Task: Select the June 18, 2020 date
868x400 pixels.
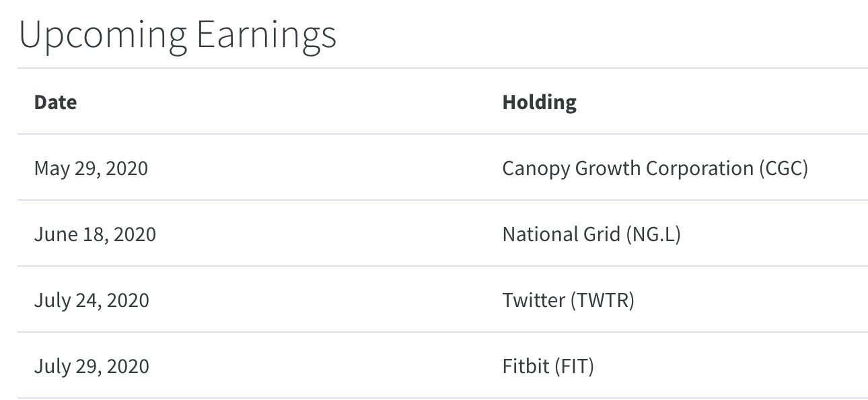Action: pos(95,234)
